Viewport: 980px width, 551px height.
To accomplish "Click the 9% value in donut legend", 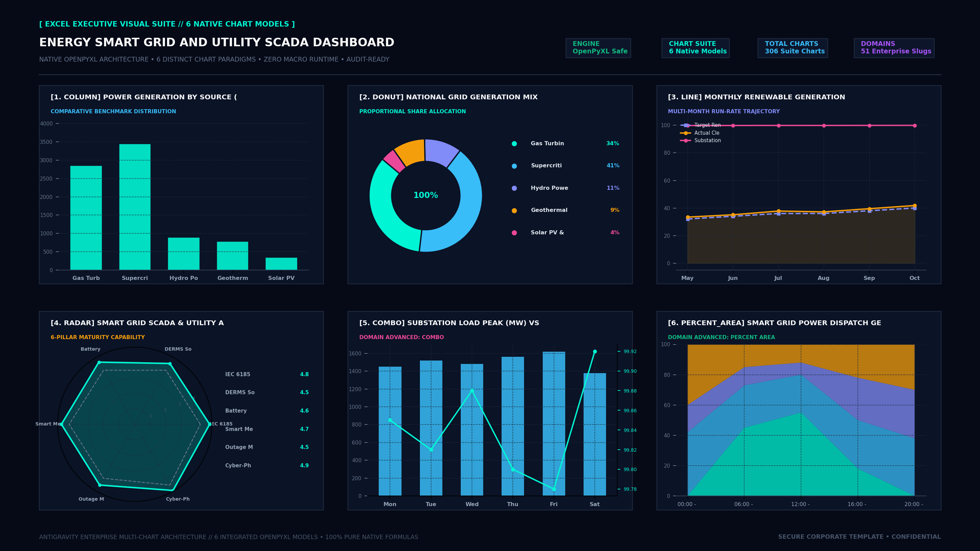I will pyautogui.click(x=615, y=210).
